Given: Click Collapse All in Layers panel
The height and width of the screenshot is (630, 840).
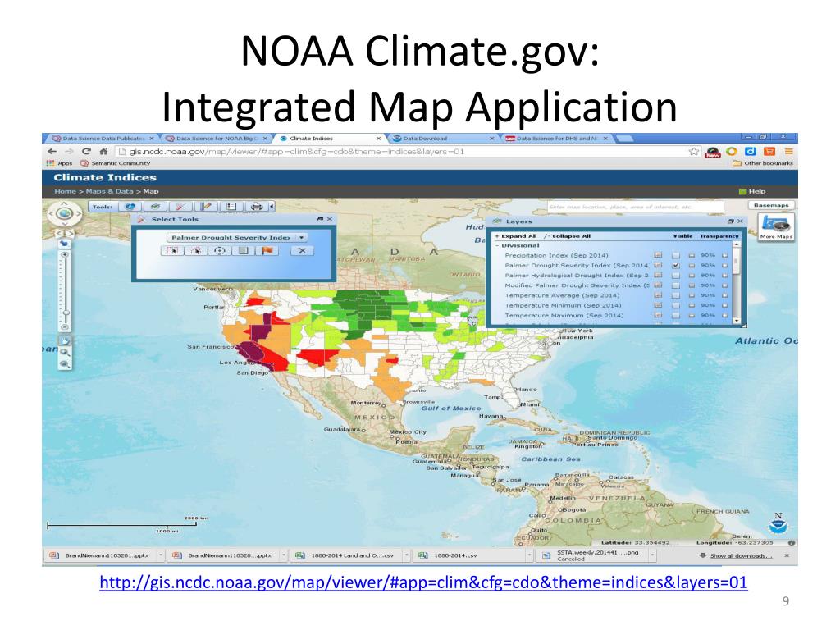Looking at the screenshot, I should 568,235.
